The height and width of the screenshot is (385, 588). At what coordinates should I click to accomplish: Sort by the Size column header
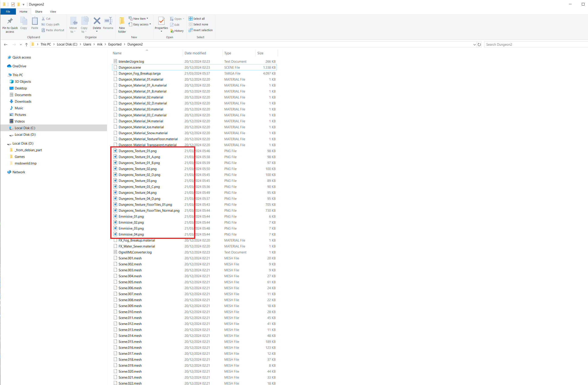tap(267, 53)
